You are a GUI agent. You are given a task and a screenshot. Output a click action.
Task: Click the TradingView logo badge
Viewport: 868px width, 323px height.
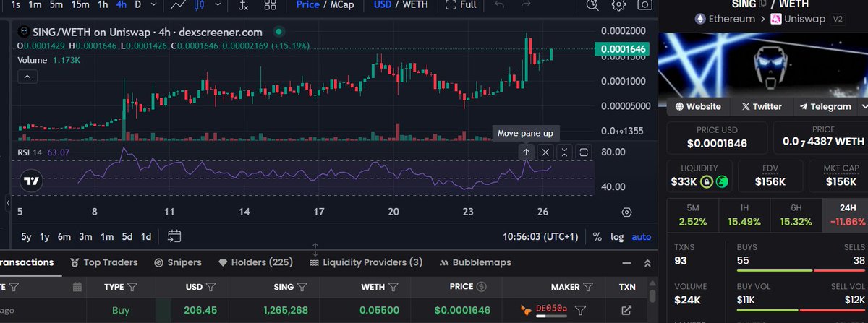pyautogui.click(x=30, y=180)
